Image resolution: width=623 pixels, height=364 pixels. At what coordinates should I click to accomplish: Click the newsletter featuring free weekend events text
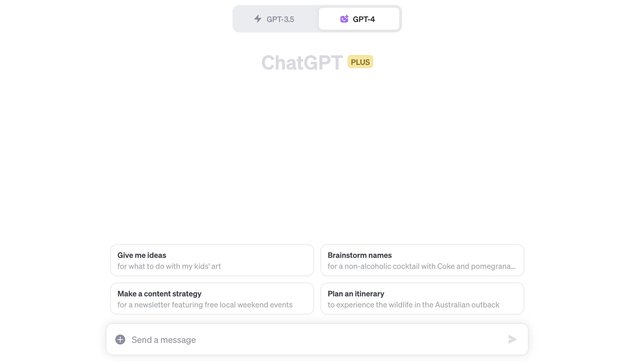point(205,305)
